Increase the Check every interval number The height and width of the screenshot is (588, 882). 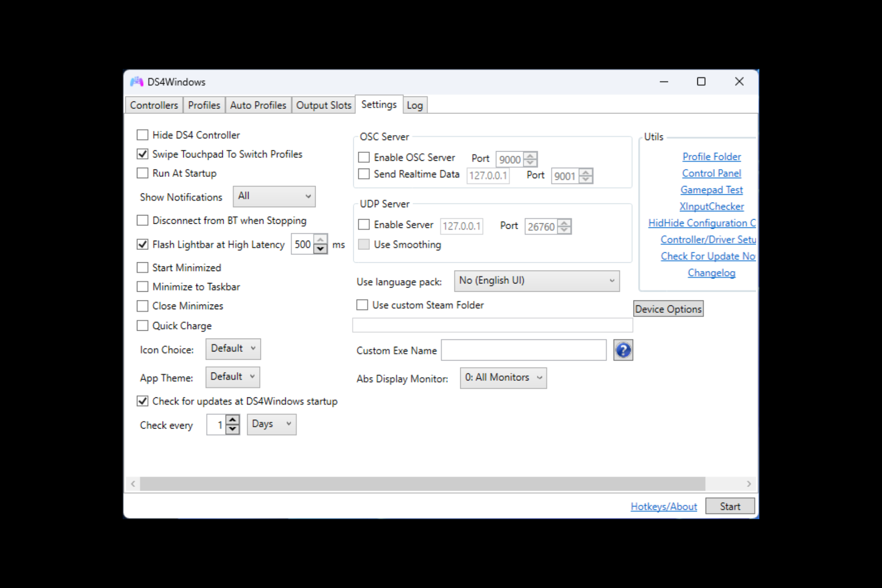[233, 419]
